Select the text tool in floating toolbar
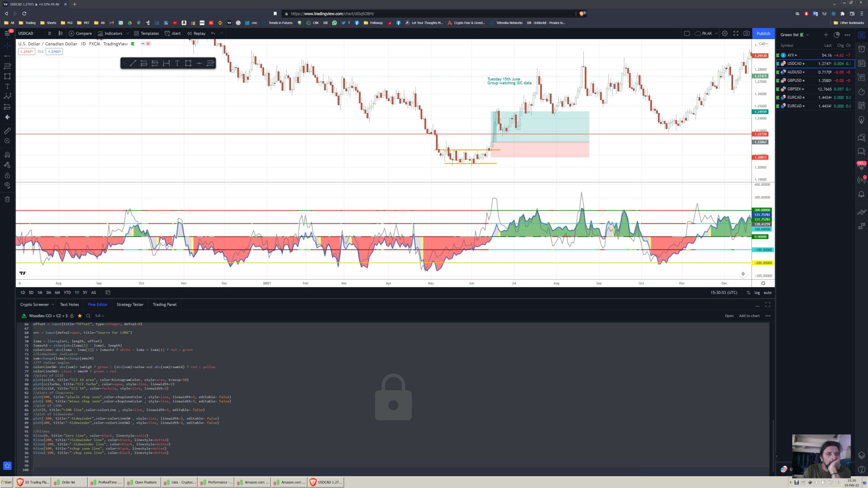Viewport: 868px width, 488px height. [x=177, y=63]
